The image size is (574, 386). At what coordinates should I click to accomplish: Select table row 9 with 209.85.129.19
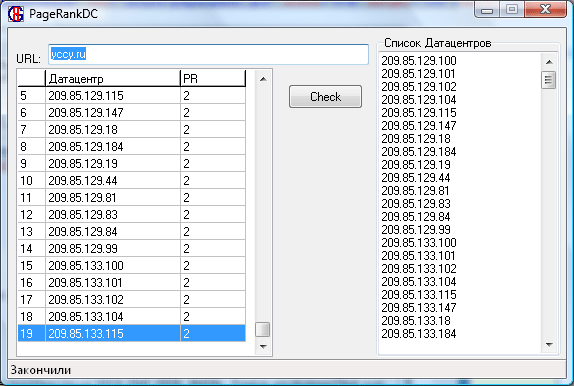[x=132, y=163]
